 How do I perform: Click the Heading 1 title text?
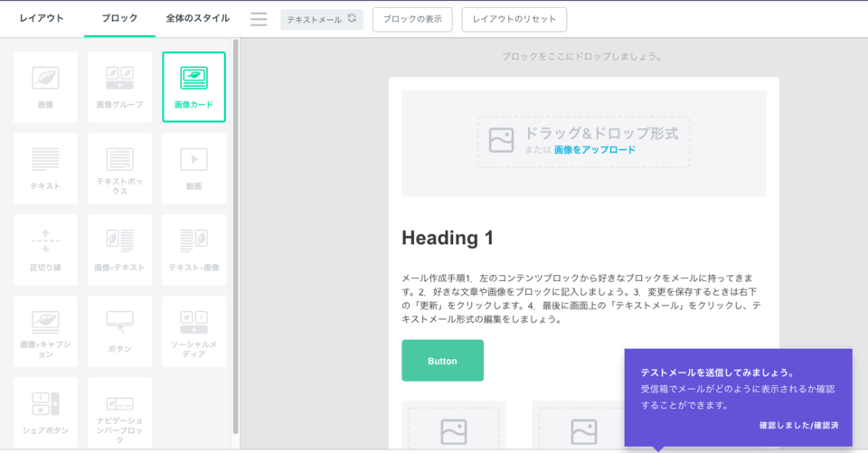point(448,238)
